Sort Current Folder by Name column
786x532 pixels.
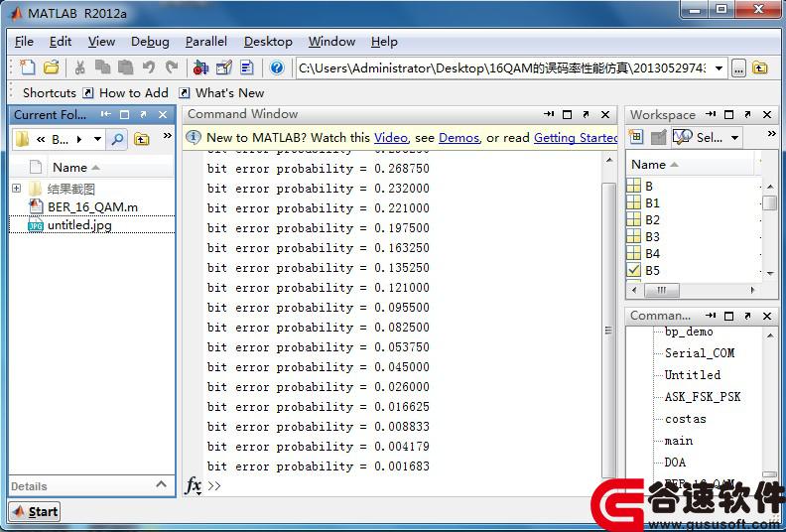point(75,167)
